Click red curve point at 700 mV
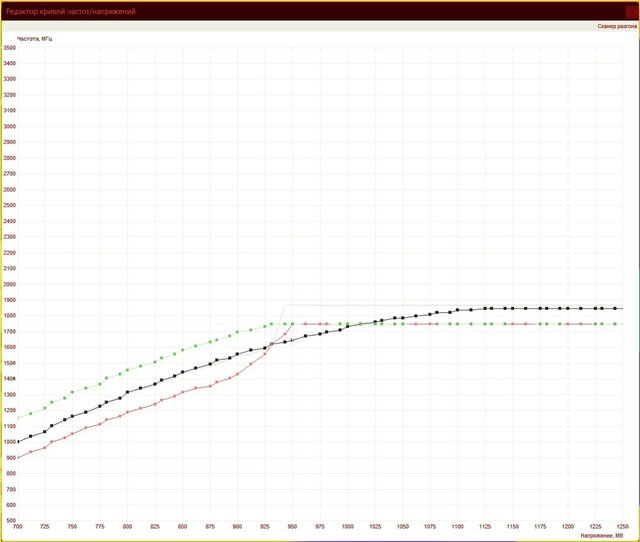The width and height of the screenshot is (640, 542). point(18,458)
